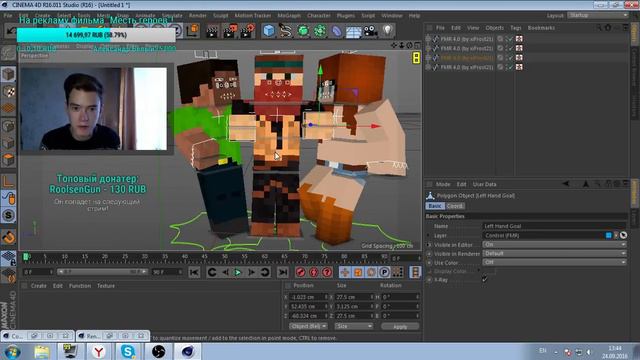The image size is (640, 360).
Task: Add a Camera object
Action: [x=371, y=31]
